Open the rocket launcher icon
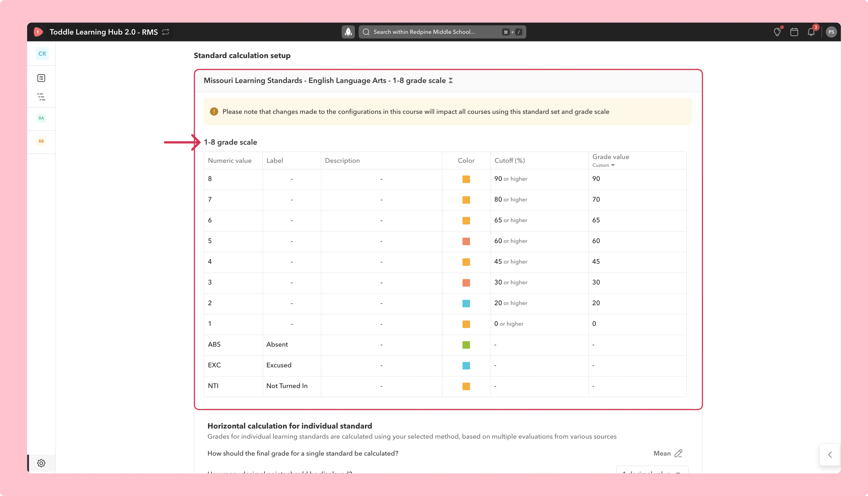This screenshot has width=868, height=496. (x=348, y=32)
